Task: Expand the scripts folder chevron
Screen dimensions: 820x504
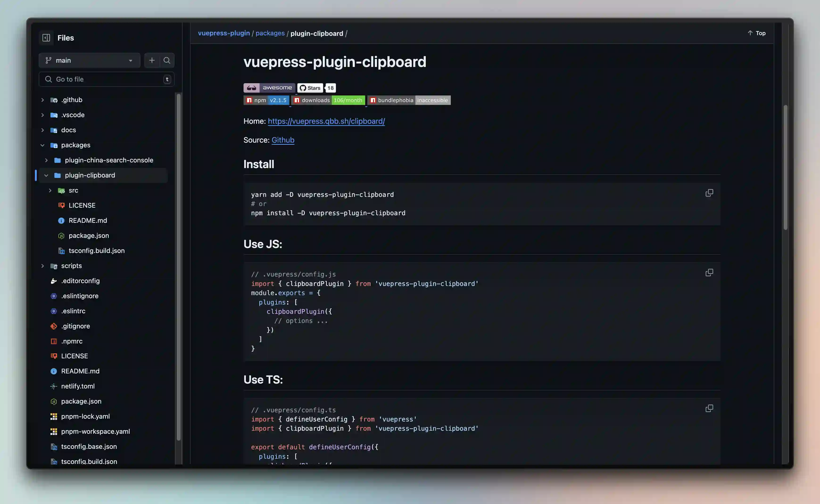Action: click(x=42, y=266)
